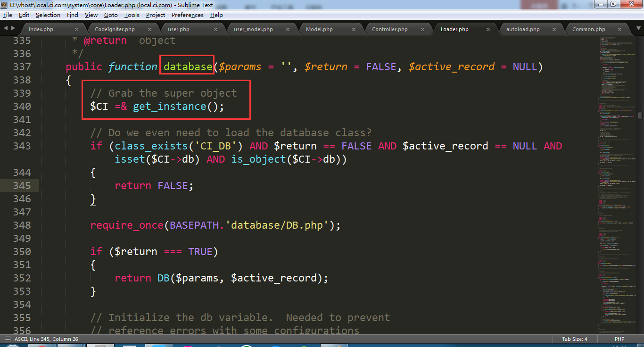Viewport: 644px width, 347px height.
Task: Open the Selection menu
Action: coord(48,15)
